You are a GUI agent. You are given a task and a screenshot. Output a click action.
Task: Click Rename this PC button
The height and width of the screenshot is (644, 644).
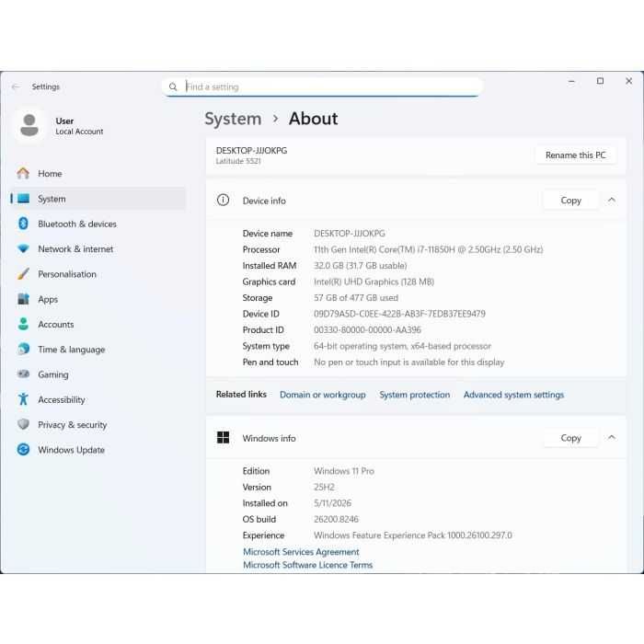click(575, 155)
